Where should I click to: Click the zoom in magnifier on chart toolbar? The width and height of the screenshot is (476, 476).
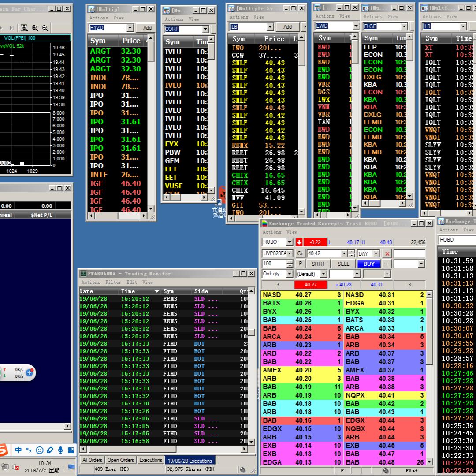(x=35, y=28)
